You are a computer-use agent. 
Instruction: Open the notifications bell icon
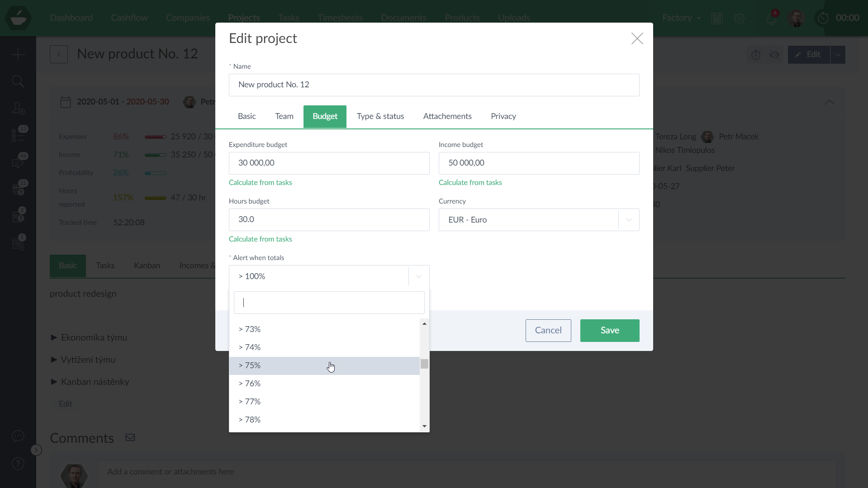tap(771, 18)
